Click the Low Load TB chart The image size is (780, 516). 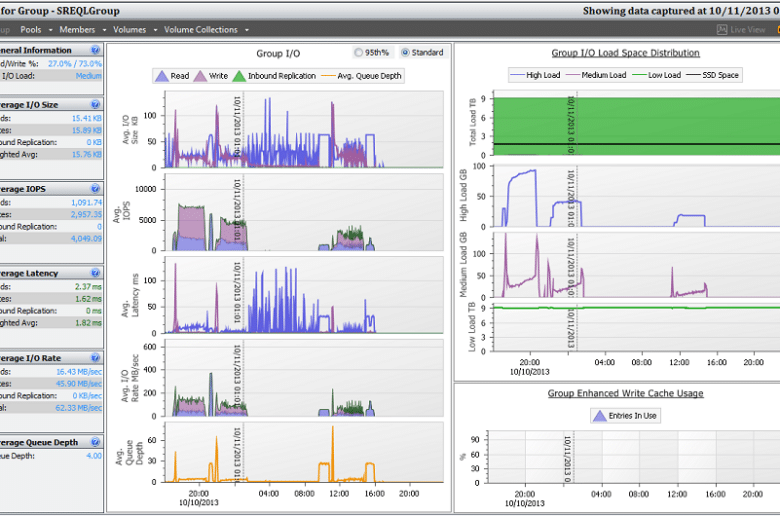pos(636,327)
